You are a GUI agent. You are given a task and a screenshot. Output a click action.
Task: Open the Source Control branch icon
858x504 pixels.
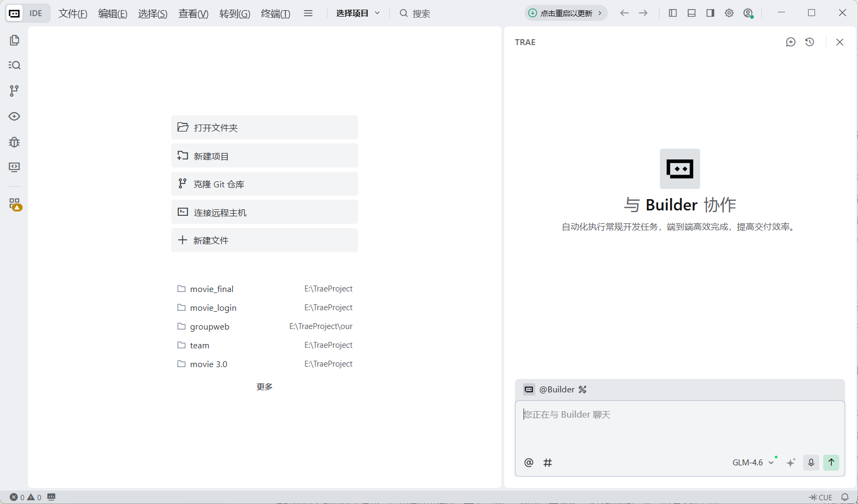pos(14,91)
